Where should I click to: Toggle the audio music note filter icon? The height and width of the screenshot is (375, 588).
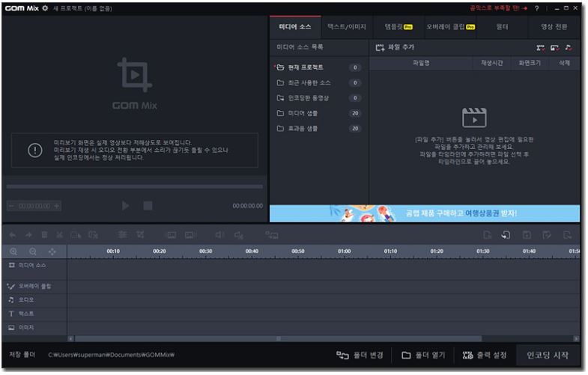(x=569, y=48)
